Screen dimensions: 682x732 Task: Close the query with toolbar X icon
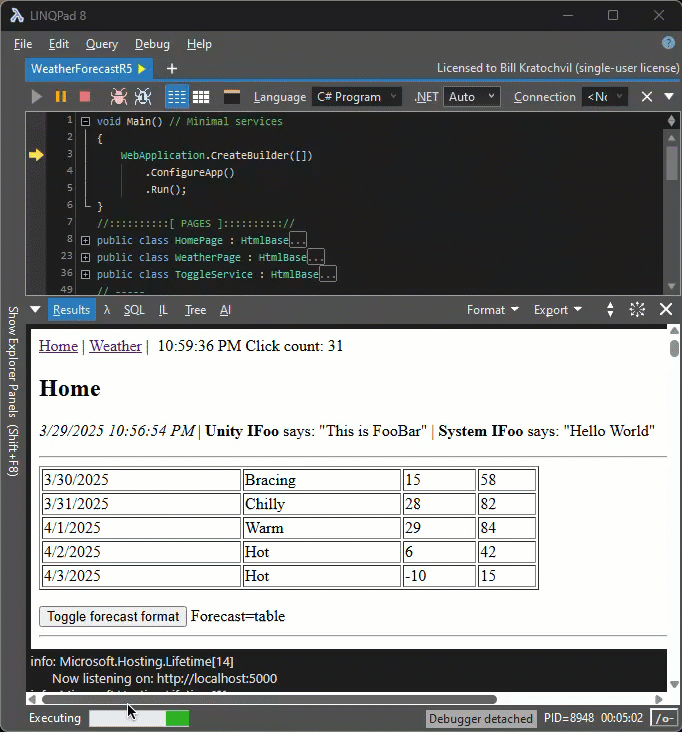click(647, 97)
